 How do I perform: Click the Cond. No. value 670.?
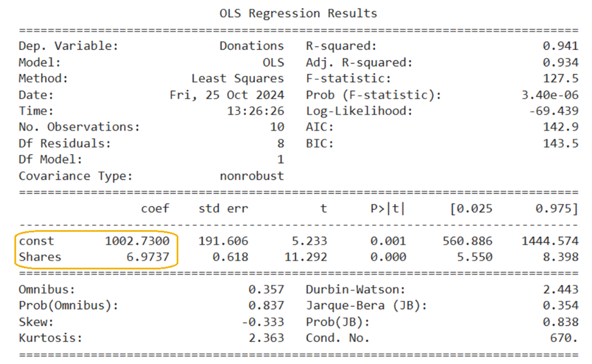click(563, 338)
